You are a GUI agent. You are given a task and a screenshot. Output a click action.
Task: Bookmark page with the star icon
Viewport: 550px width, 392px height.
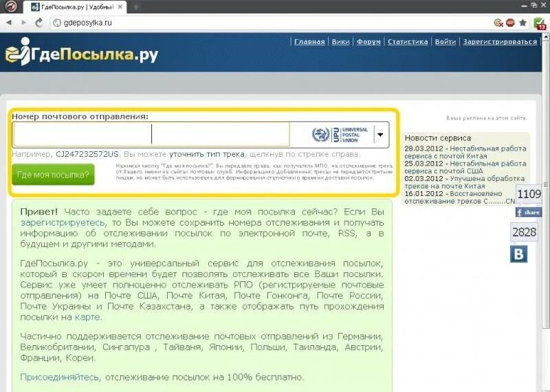(x=522, y=23)
